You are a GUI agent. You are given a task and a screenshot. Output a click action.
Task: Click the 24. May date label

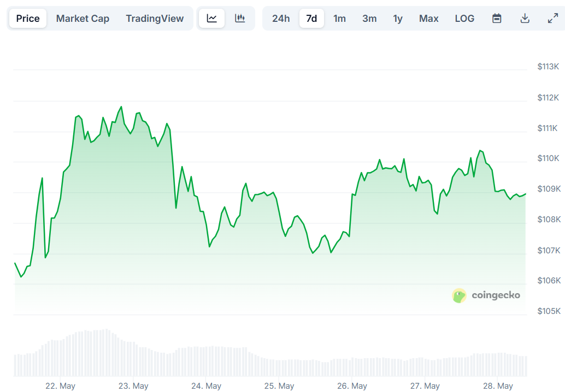point(206,386)
